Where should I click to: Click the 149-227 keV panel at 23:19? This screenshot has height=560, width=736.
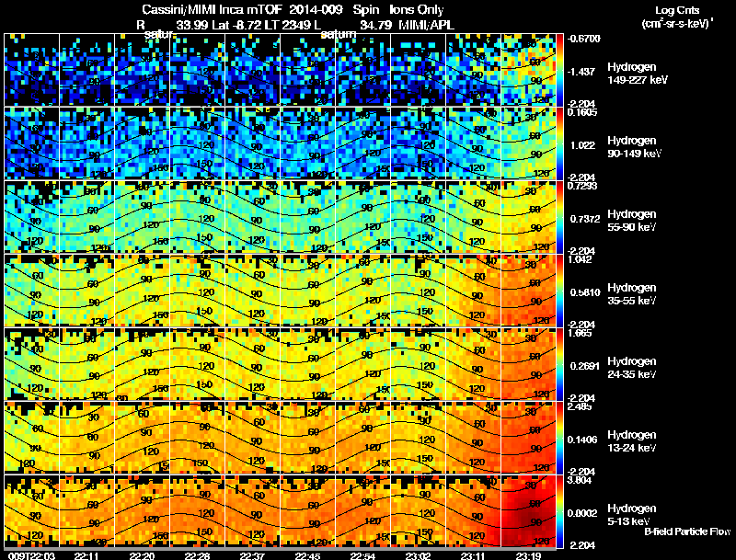tap(528, 70)
